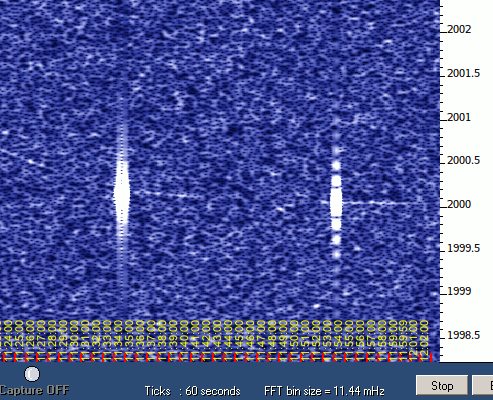Click the 2001 frequency scale label
The width and height of the screenshot is (493, 400).
[459, 117]
